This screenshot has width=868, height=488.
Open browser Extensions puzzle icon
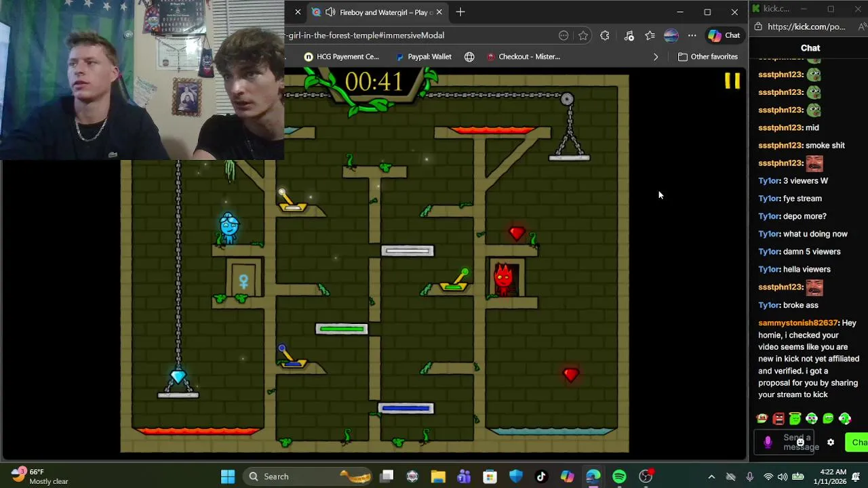tap(605, 35)
